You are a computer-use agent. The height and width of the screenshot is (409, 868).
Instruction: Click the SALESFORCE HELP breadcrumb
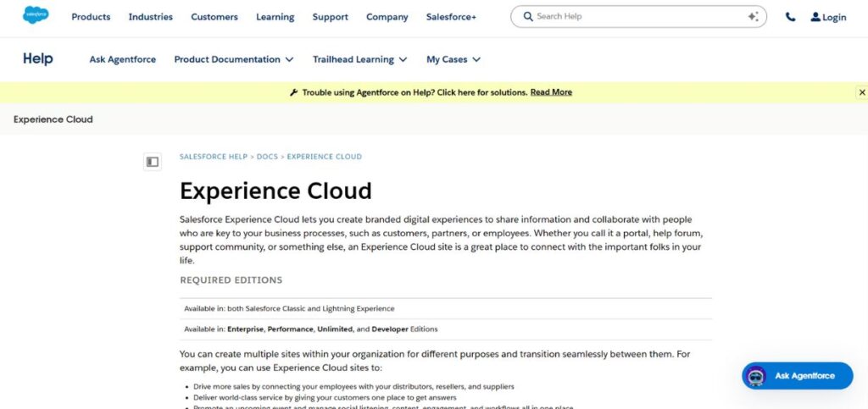coord(213,157)
